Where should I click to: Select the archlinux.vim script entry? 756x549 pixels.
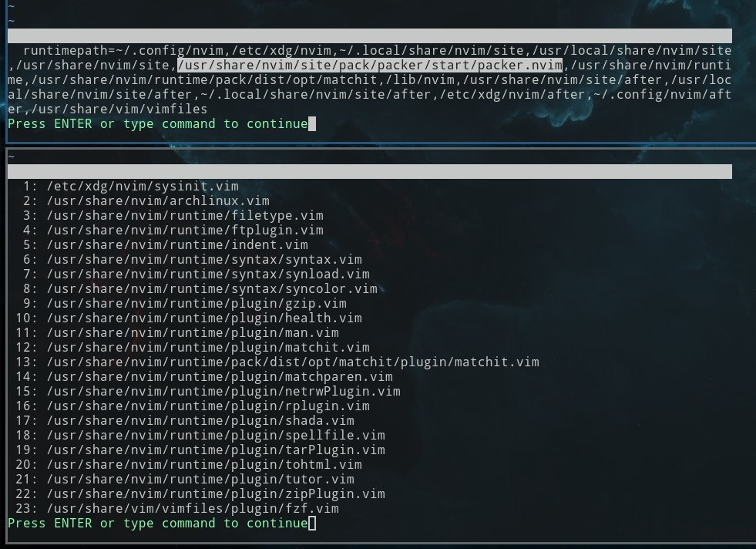158,200
